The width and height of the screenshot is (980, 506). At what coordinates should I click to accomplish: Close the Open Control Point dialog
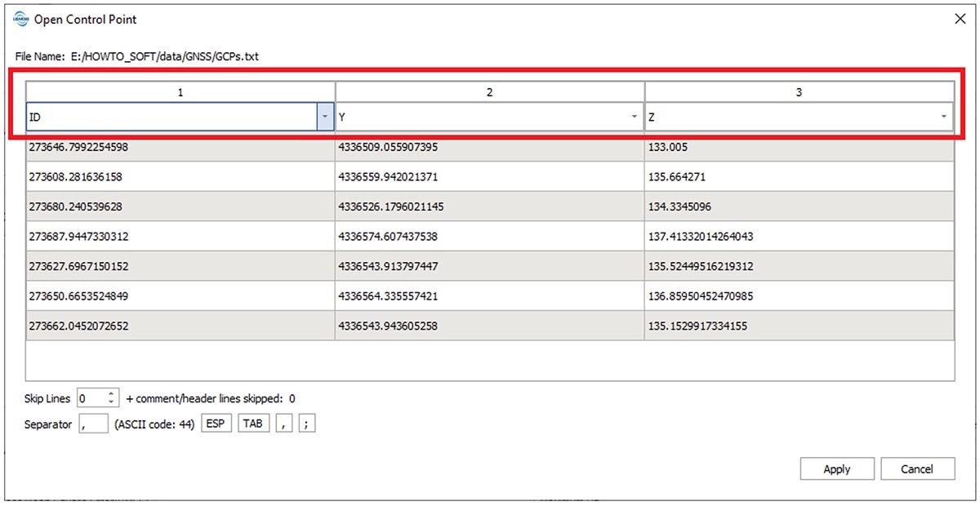(960, 19)
